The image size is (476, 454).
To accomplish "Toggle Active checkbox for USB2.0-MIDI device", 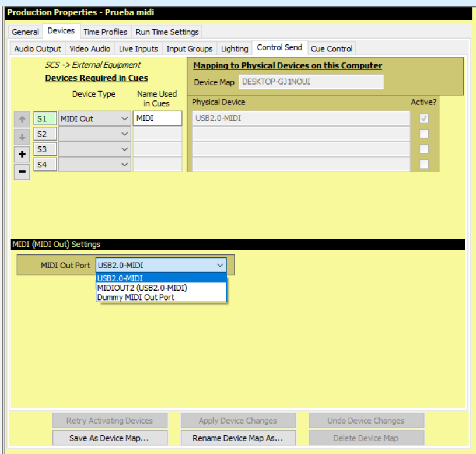I will tap(424, 118).
